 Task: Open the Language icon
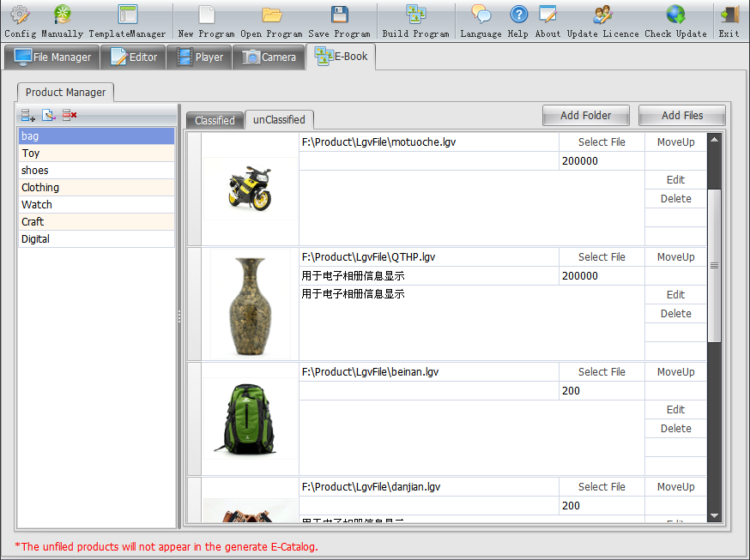481,15
